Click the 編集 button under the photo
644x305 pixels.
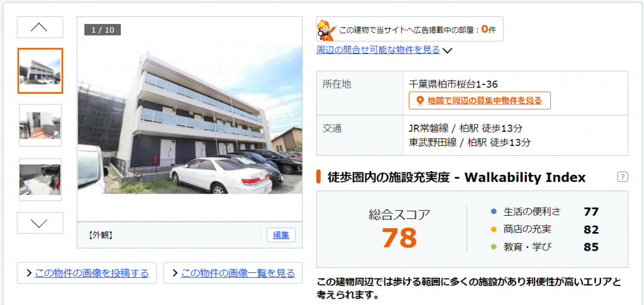tap(281, 235)
